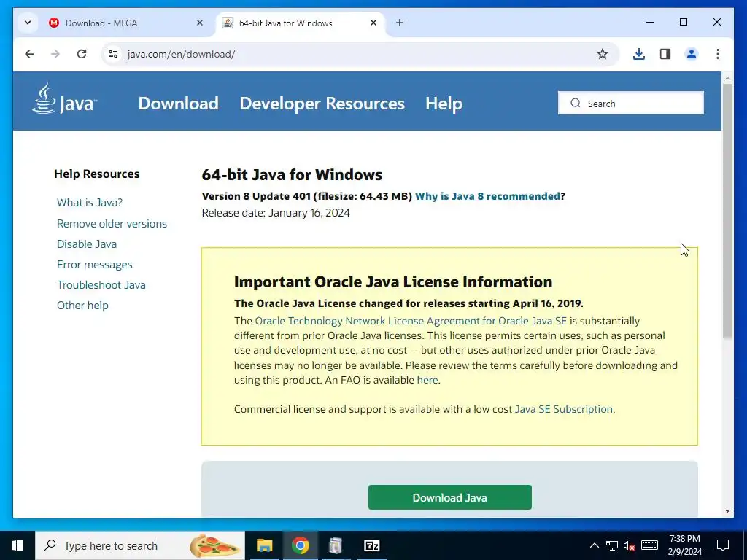
Task: Click the FAQ 'here' link
Action: coord(427,380)
